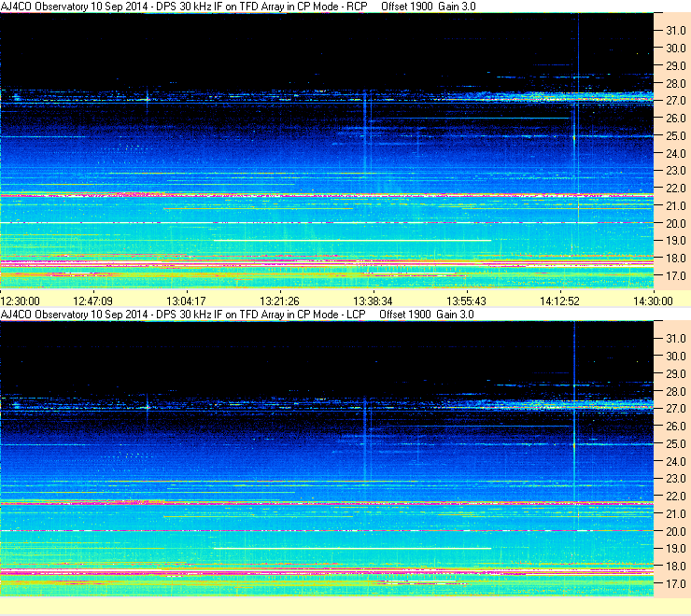This screenshot has height=616, width=691.
Task: Click the 12:47:09 time axis label
Action: coord(92,301)
